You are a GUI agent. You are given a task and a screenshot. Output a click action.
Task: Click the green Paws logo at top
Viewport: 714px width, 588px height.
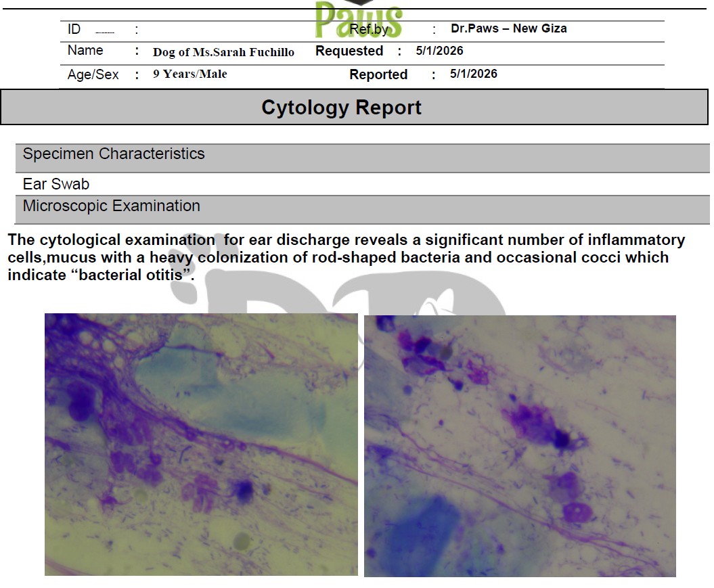tap(358, 19)
